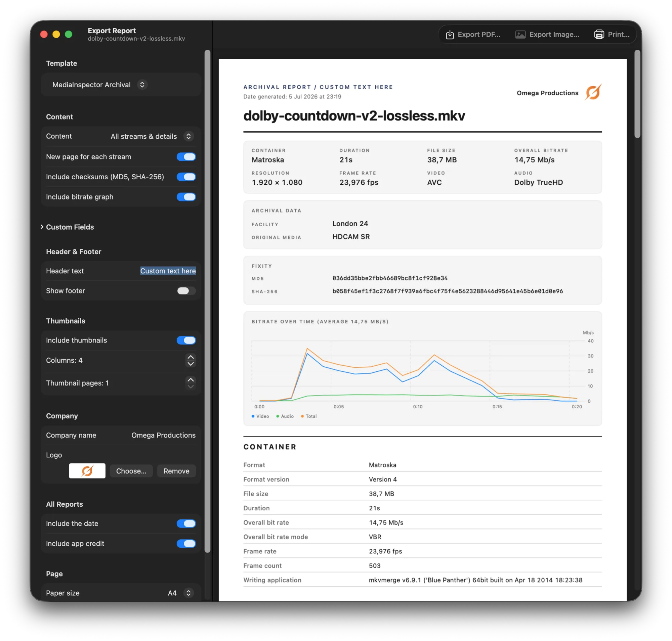Decrease the Thumbnail pages count

point(191,387)
